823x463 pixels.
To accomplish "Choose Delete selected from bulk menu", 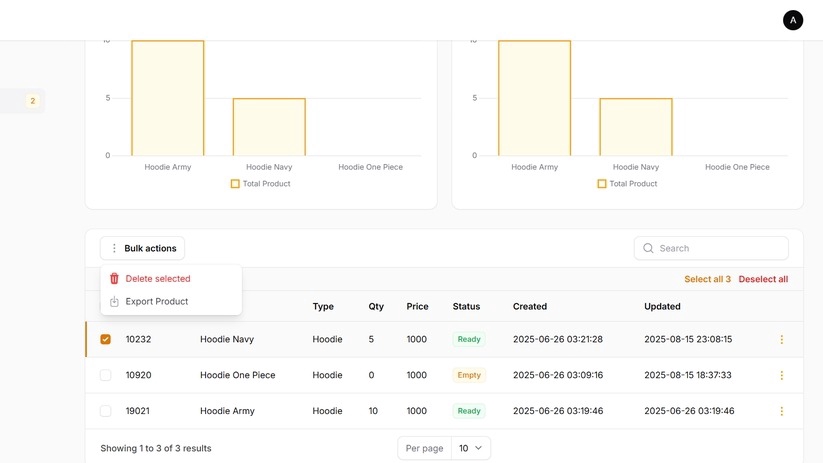I will pyautogui.click(x=171, y=279).
